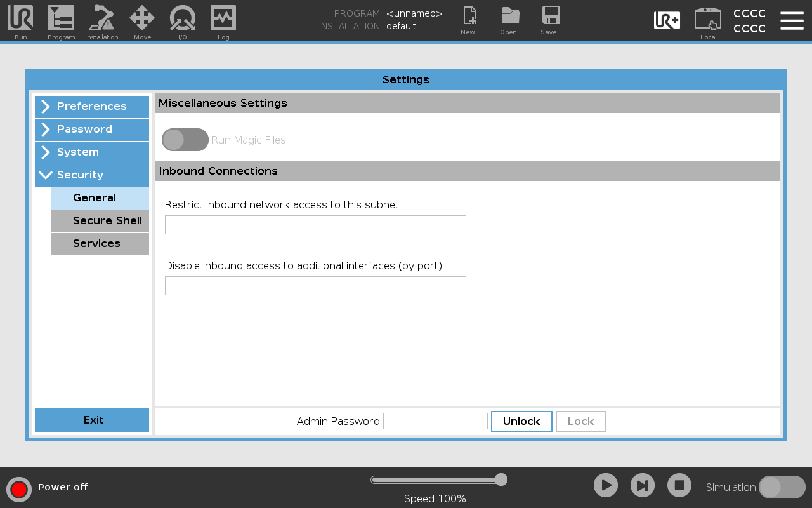
Task: Click the Local control mode switch icon
Action: (708, 20)
